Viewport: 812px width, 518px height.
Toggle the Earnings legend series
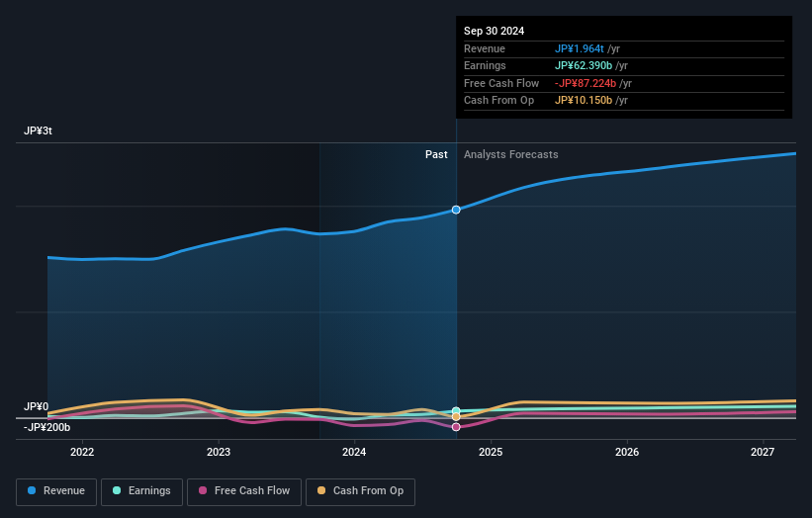pyautogui.click(x=141, y=491)
